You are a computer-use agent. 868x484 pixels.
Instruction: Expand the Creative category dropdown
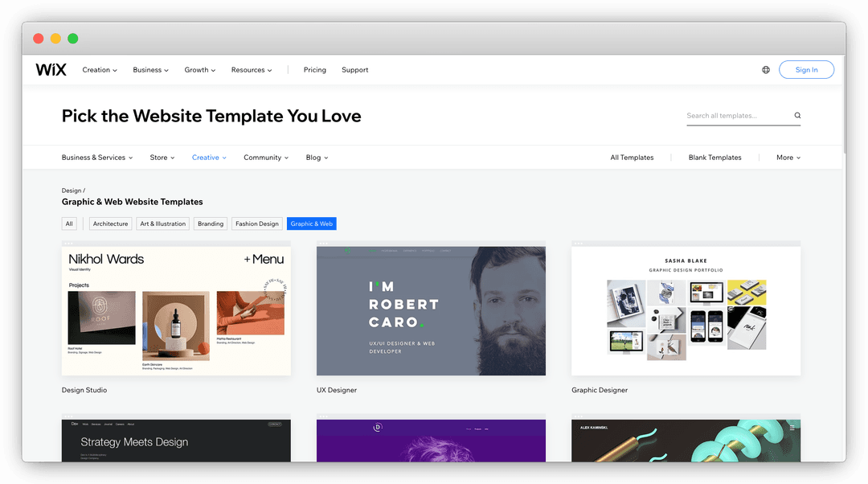(x=209, y=158)
